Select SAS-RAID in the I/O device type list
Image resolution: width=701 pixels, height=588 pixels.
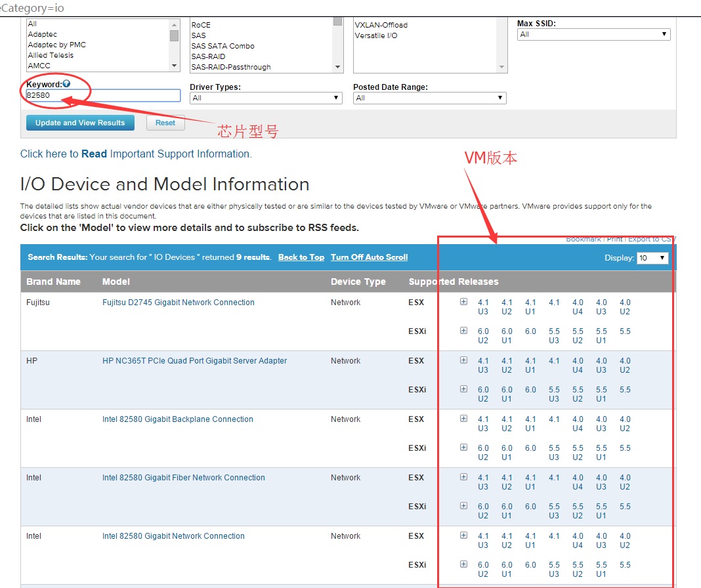click(x=208, y=56)
